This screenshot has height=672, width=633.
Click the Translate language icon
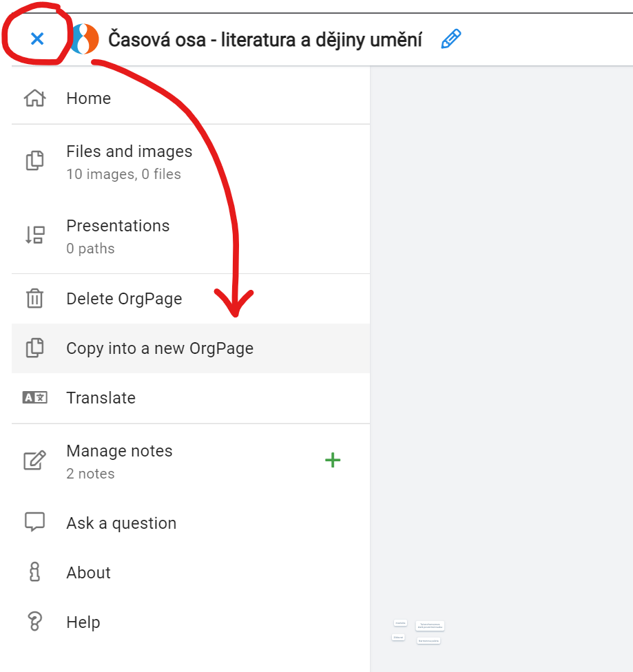(34, 398)
